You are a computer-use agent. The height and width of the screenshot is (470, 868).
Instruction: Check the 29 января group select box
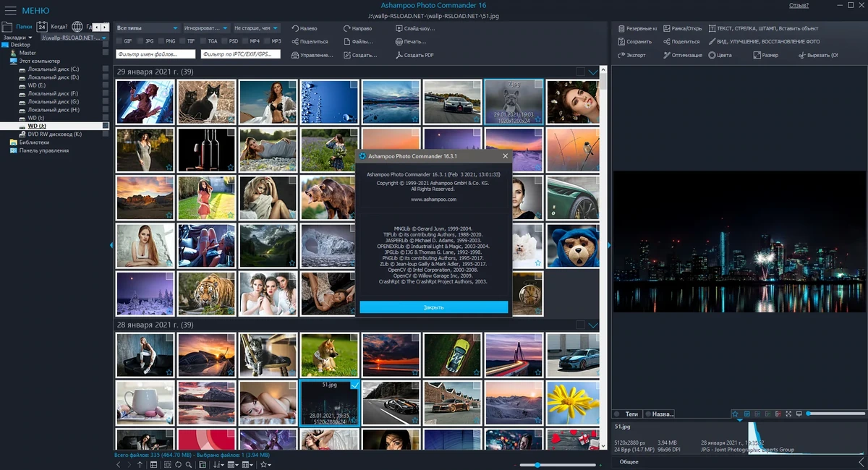tap(581, 72)
